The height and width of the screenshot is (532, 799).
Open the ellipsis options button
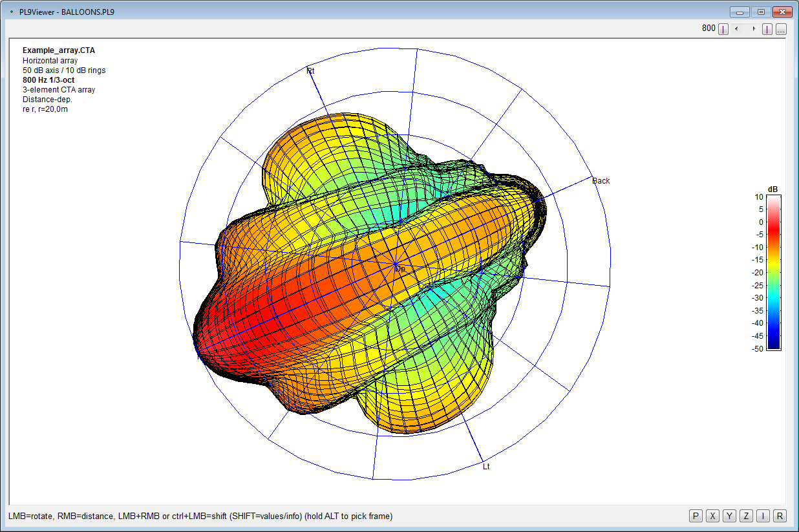(x=781, y=29)
